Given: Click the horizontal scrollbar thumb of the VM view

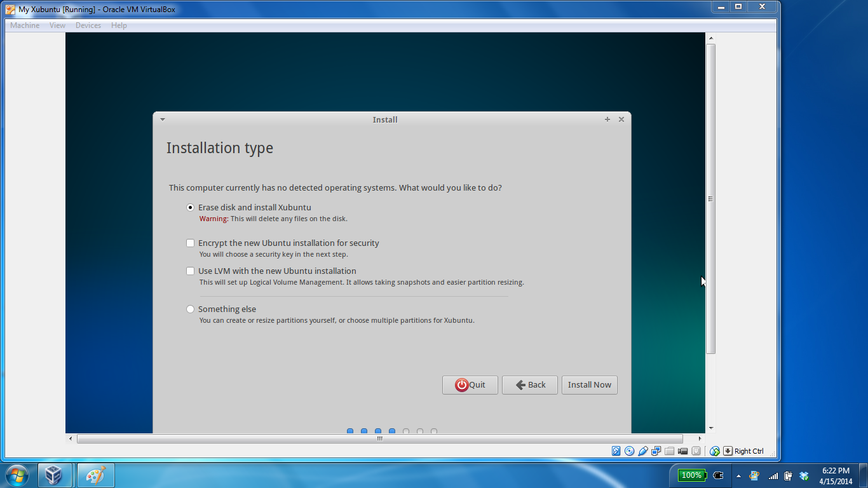Looking at the screenshot, I should (x=380, y=438).
